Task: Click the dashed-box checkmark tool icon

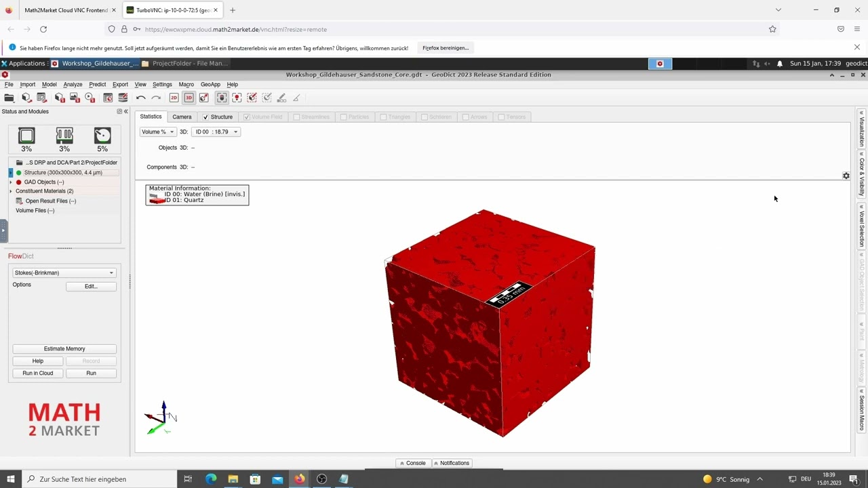Action: click(252, 98)
